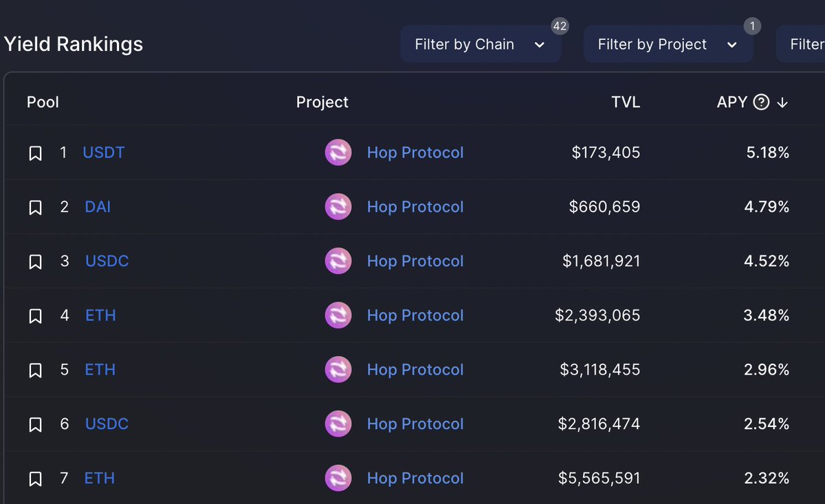Click the APY help question mark icon
825x504 pixels.
pos(761,102)
